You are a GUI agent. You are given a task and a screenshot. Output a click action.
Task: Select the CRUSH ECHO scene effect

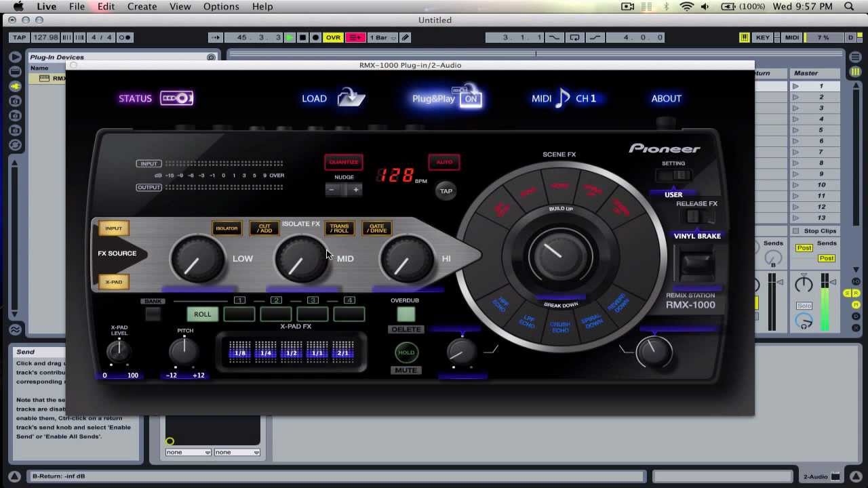click(559, 326)
